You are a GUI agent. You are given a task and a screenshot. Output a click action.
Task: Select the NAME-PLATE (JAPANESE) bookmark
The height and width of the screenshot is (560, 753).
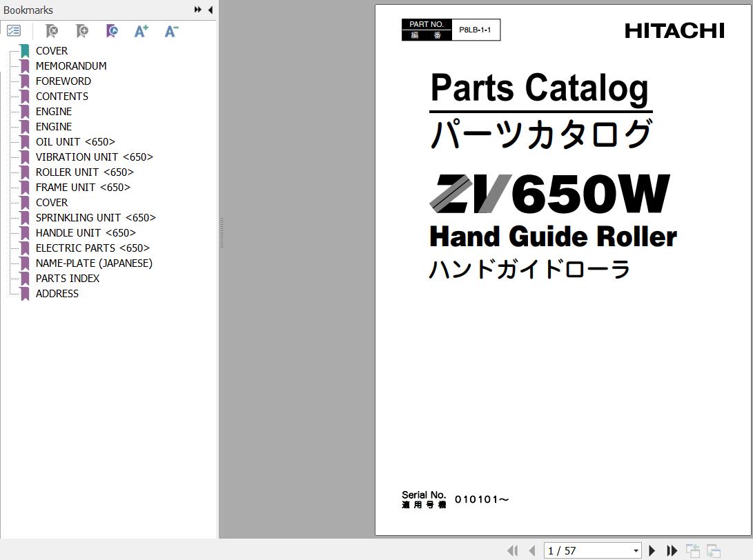point(94,263)
